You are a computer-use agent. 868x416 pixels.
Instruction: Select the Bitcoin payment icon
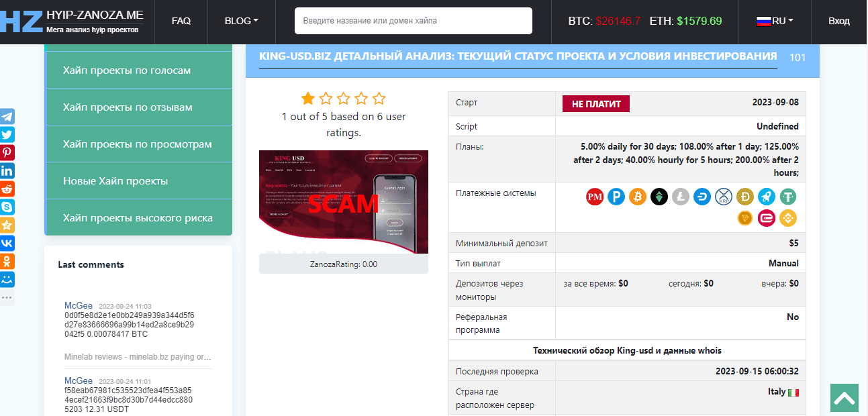[638, 197]
